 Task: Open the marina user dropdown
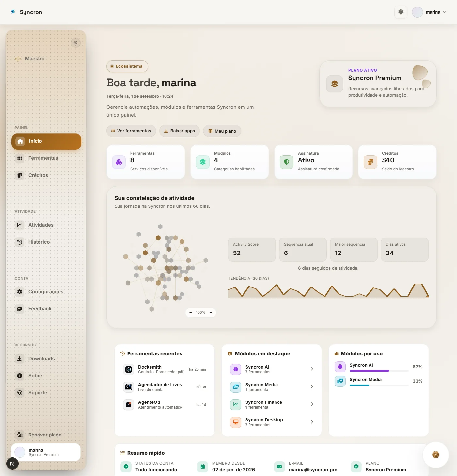coord(430,12)
